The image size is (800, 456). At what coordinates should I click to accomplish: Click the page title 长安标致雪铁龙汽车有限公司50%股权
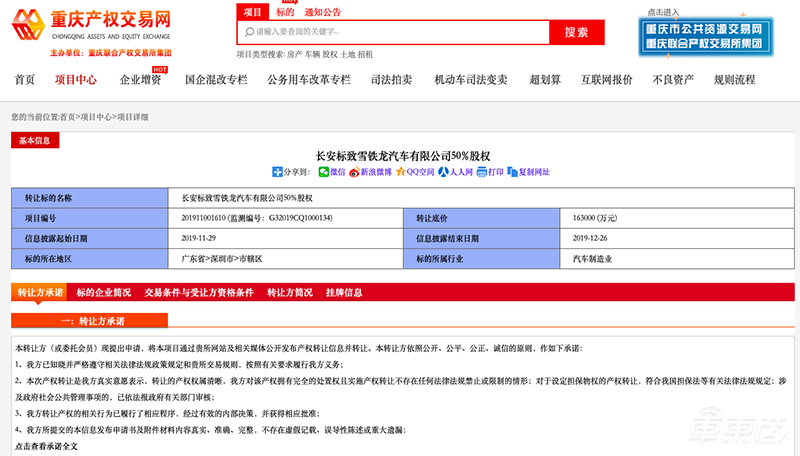click(x=403, y=156)
